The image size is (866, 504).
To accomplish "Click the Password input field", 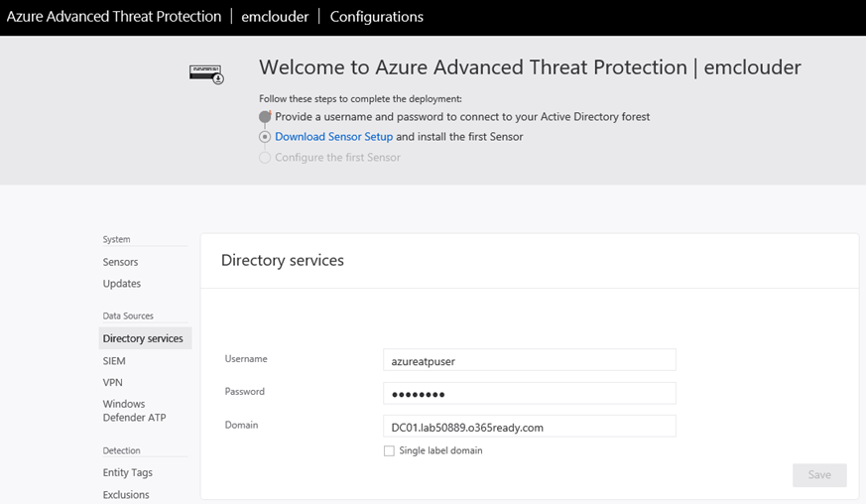I will tap(529, 393).
